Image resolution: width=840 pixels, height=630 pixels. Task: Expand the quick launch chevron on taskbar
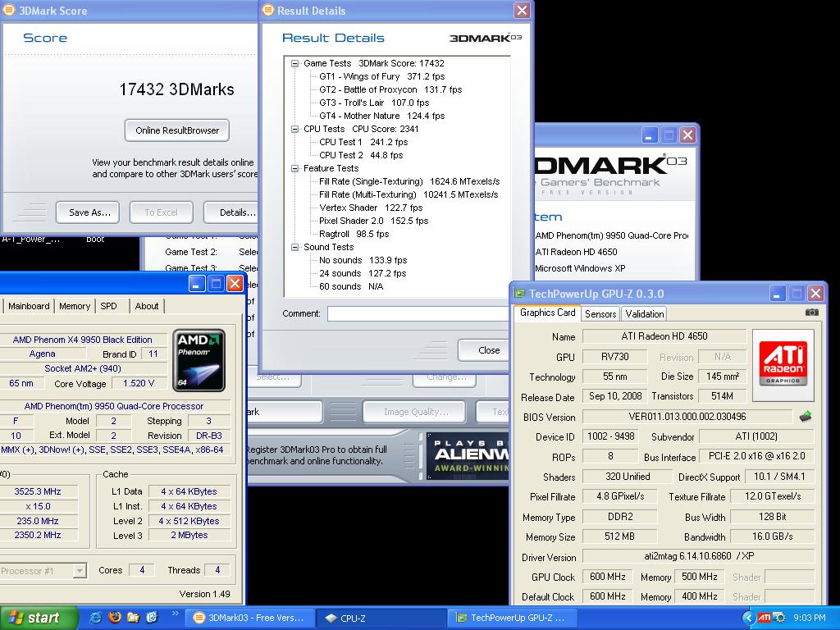176,614
